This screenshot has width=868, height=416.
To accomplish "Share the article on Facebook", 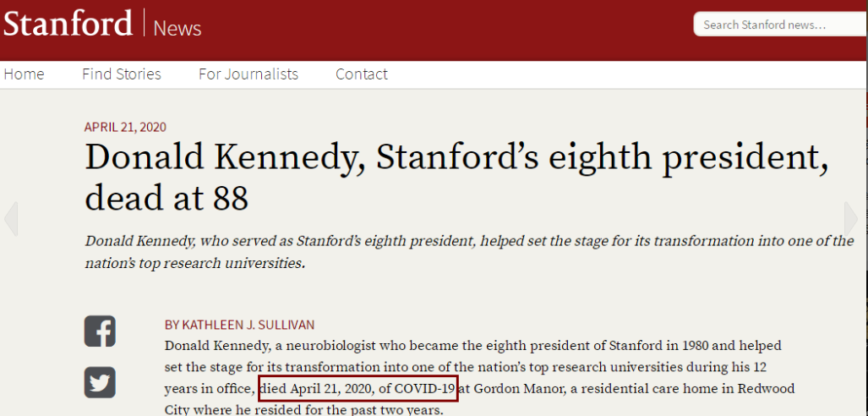I will click(x=100, y=331).
